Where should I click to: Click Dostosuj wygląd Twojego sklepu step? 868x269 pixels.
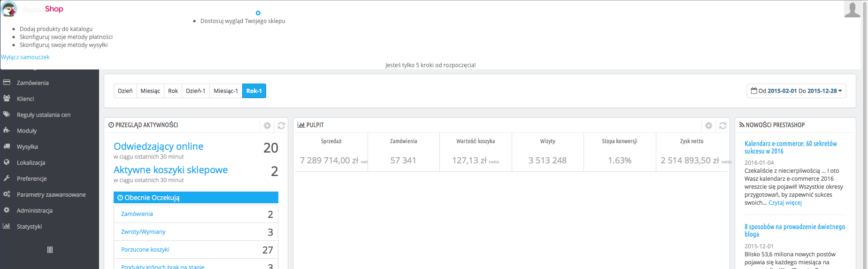(243, 21)
